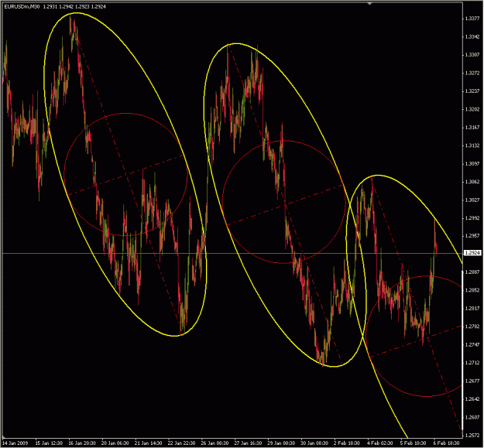Image resolution: width=484 pixels, height=448 pixels.
Task: Click the 1.2677 price axis label
Action: point(472,381)
